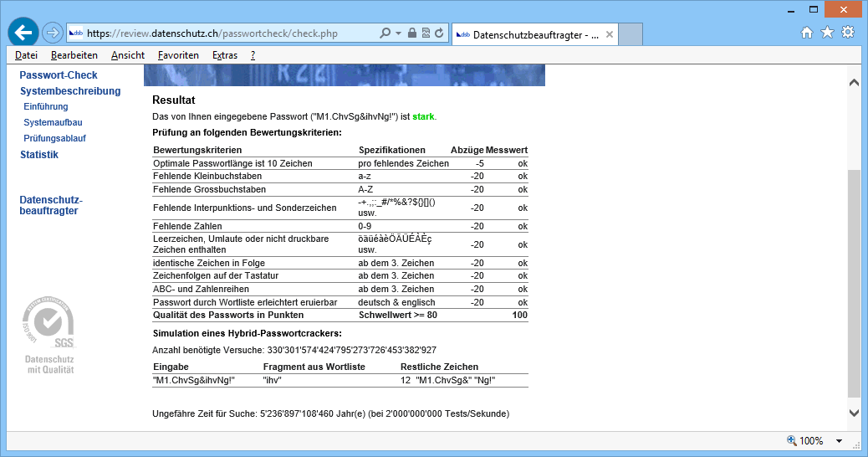The image size is (868, 457).
Task: Open Favorites star icon
Action: (x=827, y=33)
